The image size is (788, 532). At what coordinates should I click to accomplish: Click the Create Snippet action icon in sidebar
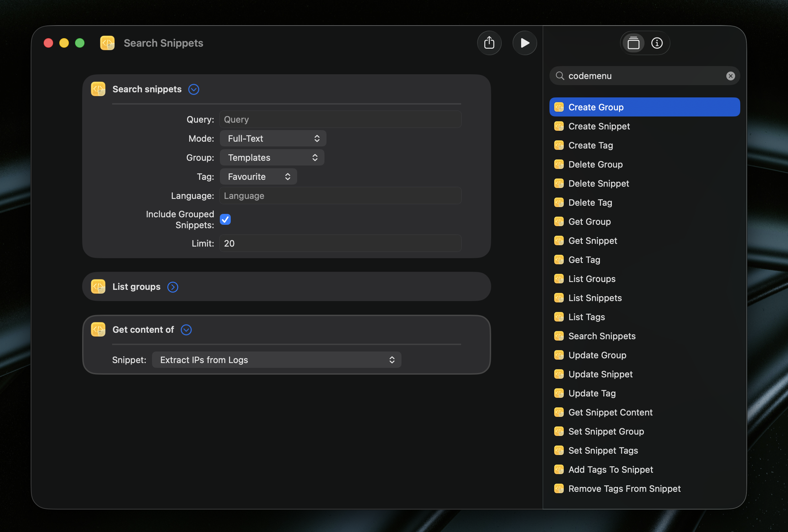[x=559, y=126]
